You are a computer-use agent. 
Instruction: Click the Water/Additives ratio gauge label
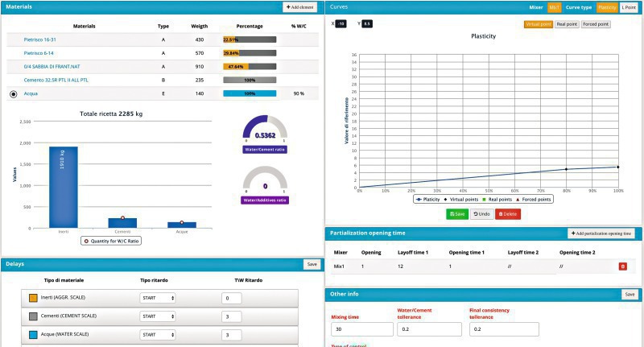265,200
